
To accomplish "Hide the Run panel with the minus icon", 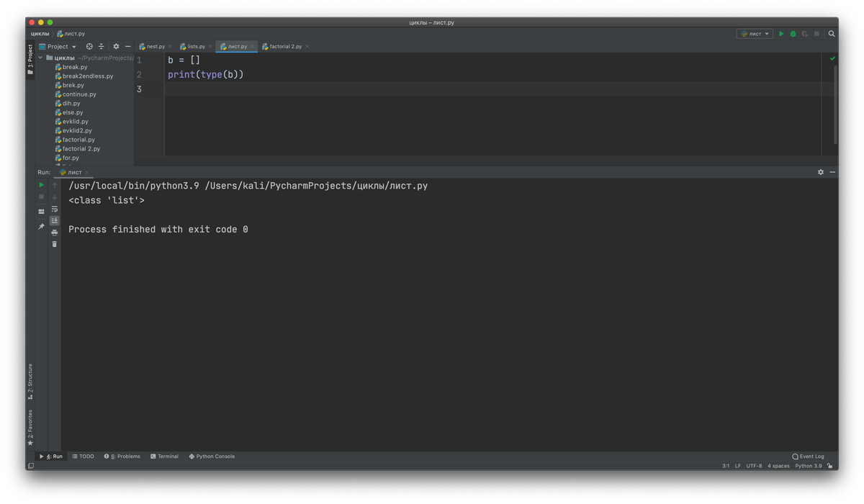I will 832,172.
